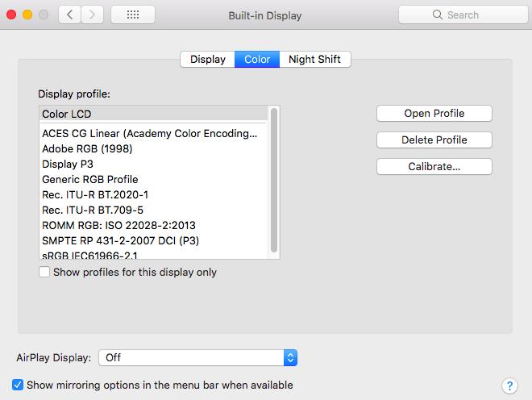Click the forward navigation arrow
The width and height of the screenshot is (532, 400).
coord(92,15)
